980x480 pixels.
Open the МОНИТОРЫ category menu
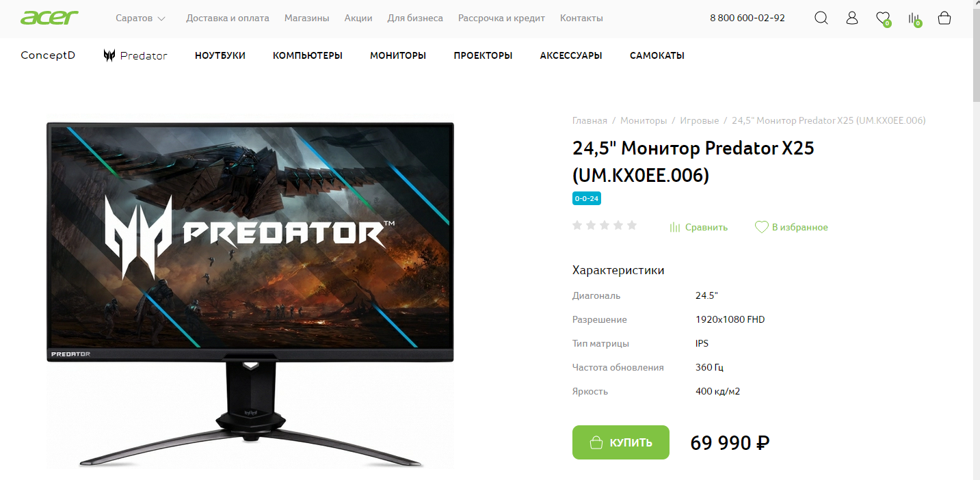pyautogui.click(x=398, y=55)
